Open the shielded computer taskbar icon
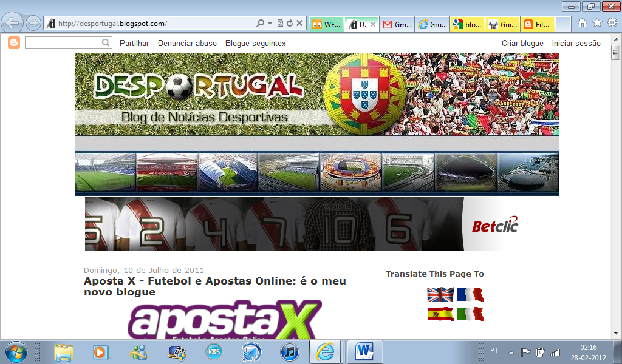Viewport: 622px width, 364px height. pyautogui.click(x=177, y=352)
